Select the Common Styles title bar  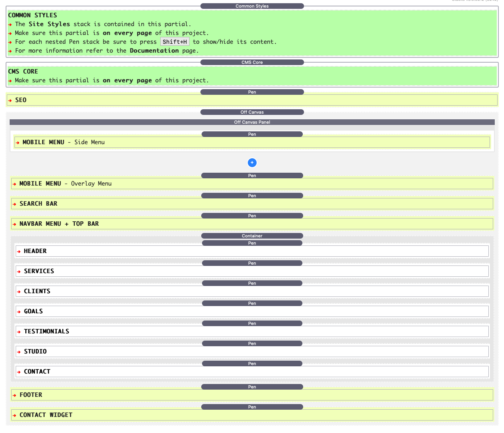pos(252,6)
